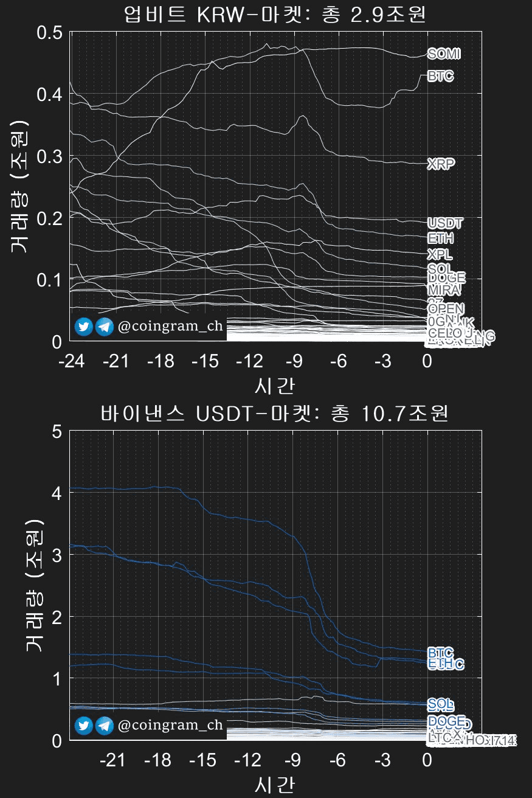Click the 5 tick on the Binance volume axis
The image size is (532, 798).
pyautogui.click(x=58, y=432)
